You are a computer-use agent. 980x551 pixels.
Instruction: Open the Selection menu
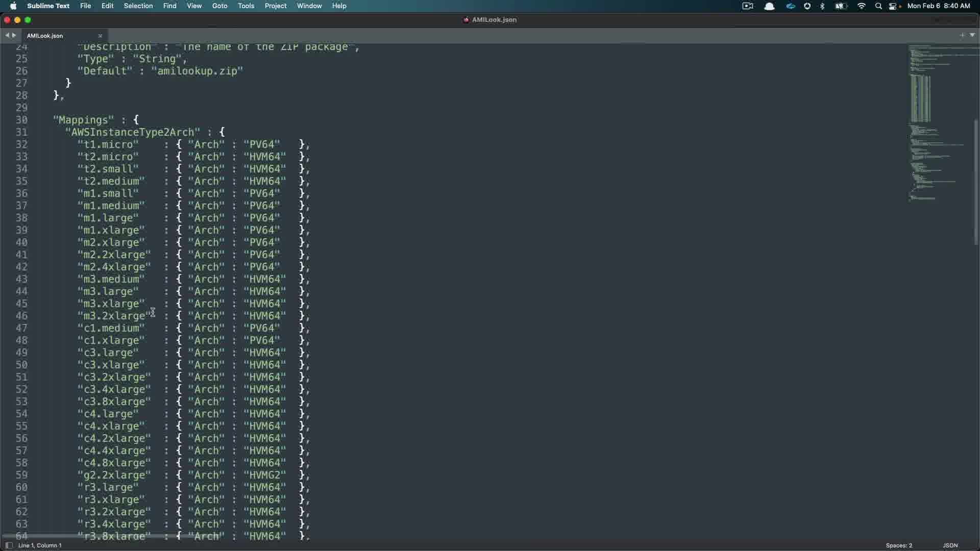pyautogui.click(x=138, y=6)
